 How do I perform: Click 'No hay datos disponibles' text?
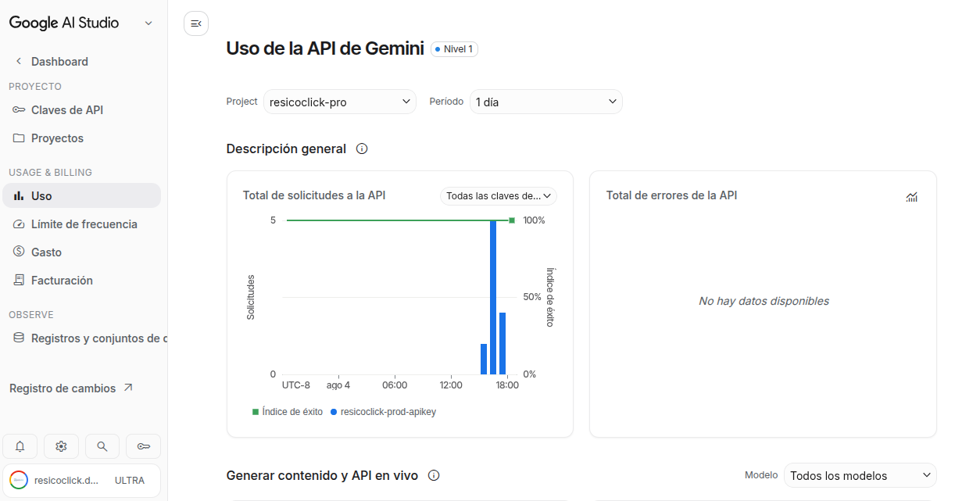(764, 301)
